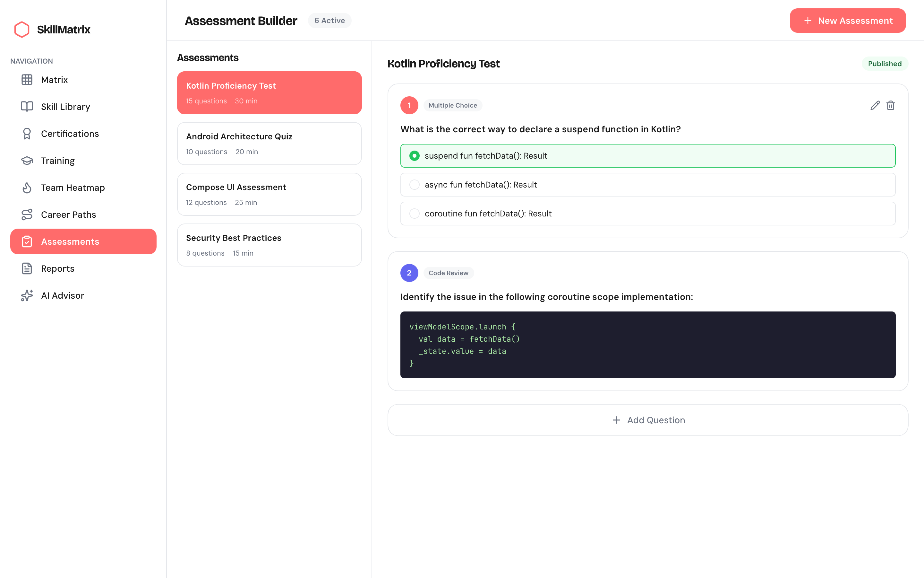Click '15 min' on Security card
Image resolution: width=924 pixels, height=578 pixels.
[x=243, y=253]
